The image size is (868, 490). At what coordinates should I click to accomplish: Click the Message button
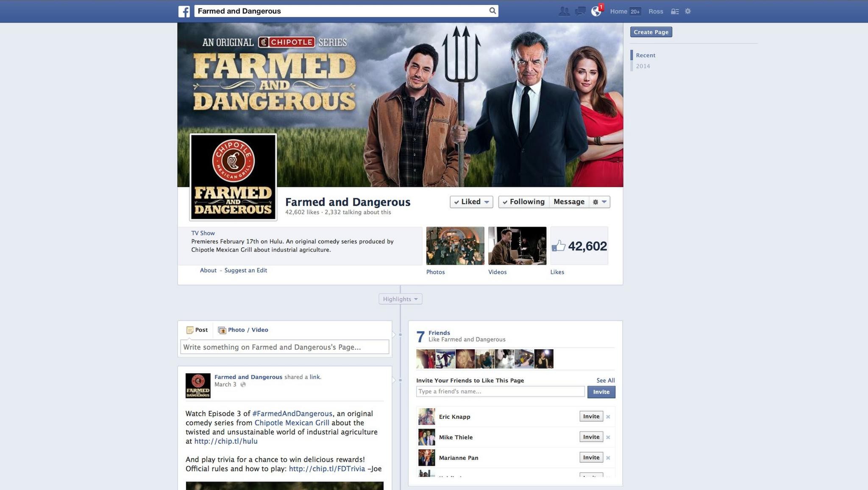[x=569, y=202]
